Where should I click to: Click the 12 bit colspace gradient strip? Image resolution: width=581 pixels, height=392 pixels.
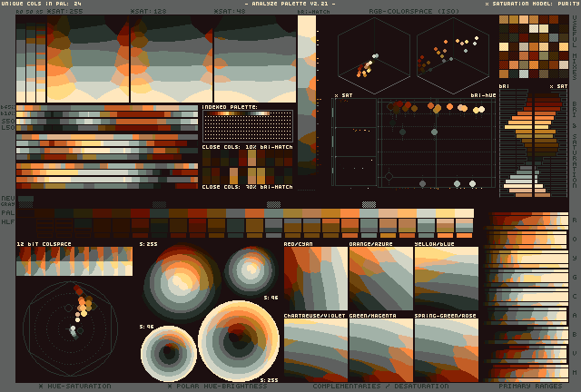click(74, 261)
